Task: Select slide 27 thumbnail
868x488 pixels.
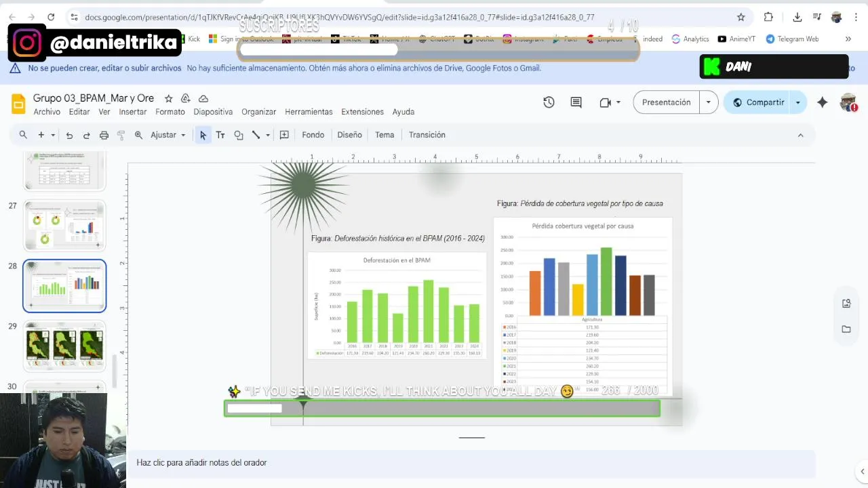Action: (65, 226)
